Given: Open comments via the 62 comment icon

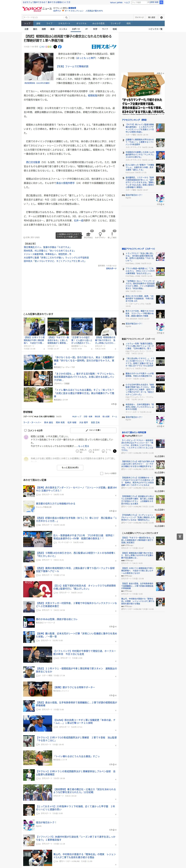Looking at the screenshot, I should [x=42, y=47].
